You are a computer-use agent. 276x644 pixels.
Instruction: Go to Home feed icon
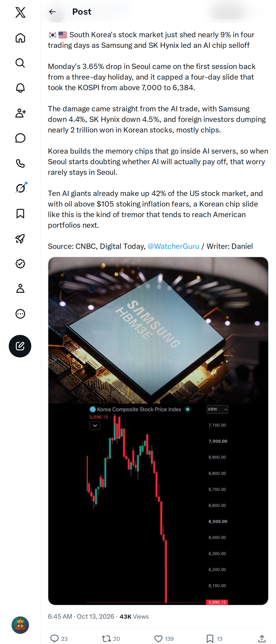[x=20, y=38]
